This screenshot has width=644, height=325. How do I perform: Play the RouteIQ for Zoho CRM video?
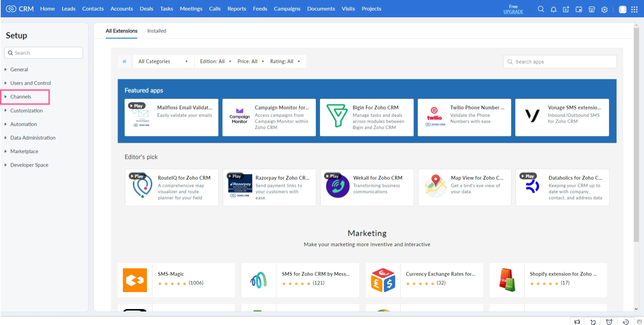137,176
